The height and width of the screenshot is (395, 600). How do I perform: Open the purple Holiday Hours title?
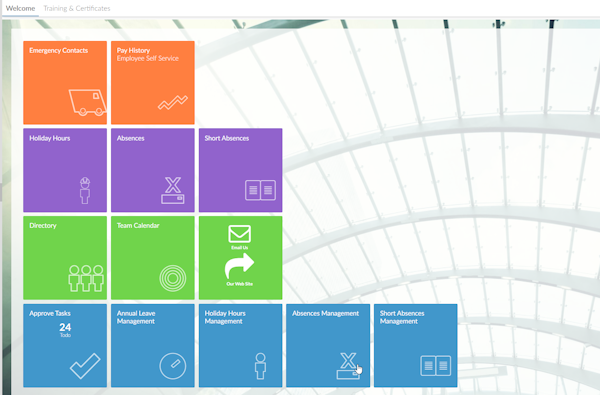click(x=50, y=138)
